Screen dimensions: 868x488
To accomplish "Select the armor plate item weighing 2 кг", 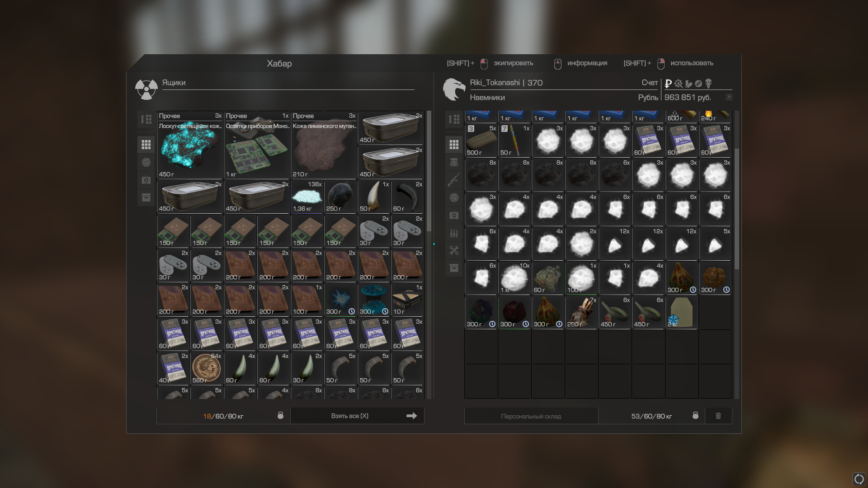I will point(682,312).
